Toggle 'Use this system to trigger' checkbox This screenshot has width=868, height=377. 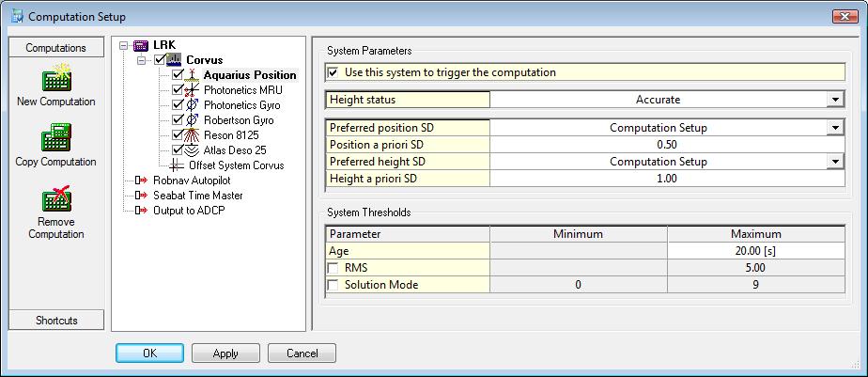click(333, 72)
